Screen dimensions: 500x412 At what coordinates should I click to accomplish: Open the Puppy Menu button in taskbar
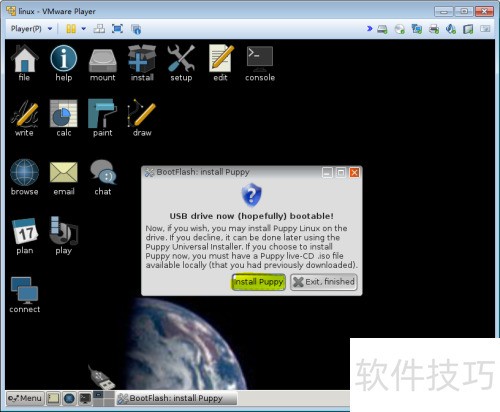tap(25, 398)
